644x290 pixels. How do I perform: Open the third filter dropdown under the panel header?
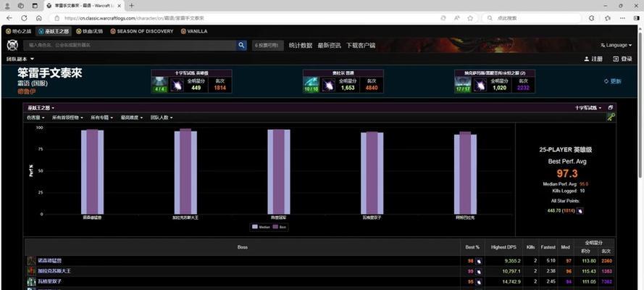coord(102,117)
